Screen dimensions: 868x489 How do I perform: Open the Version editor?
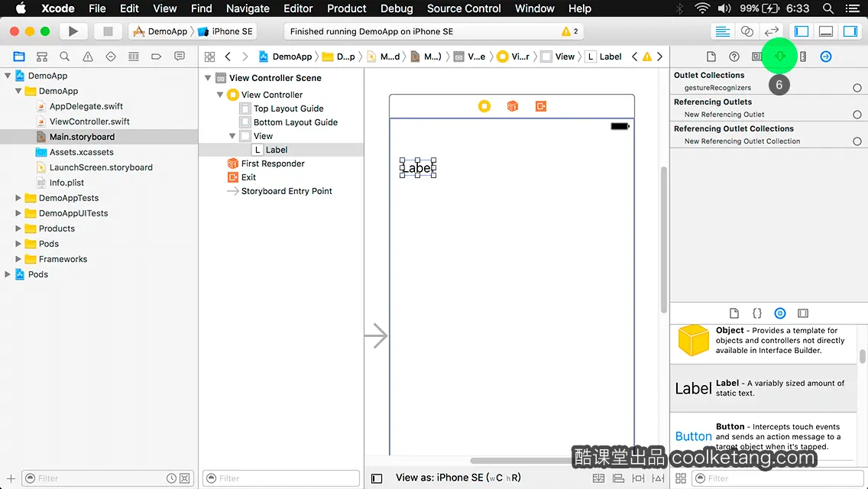[771, 31]
